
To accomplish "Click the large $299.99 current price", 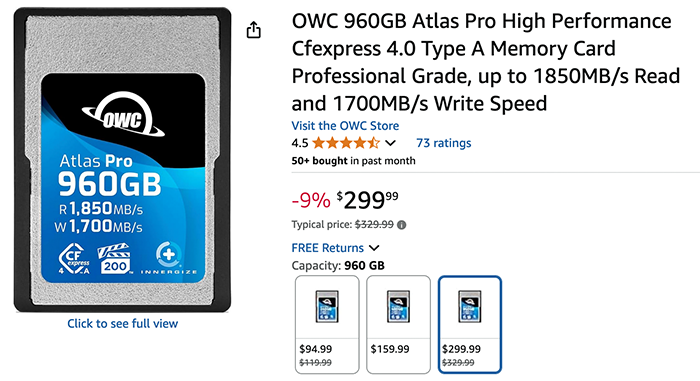I will click(x=367, y=200).
